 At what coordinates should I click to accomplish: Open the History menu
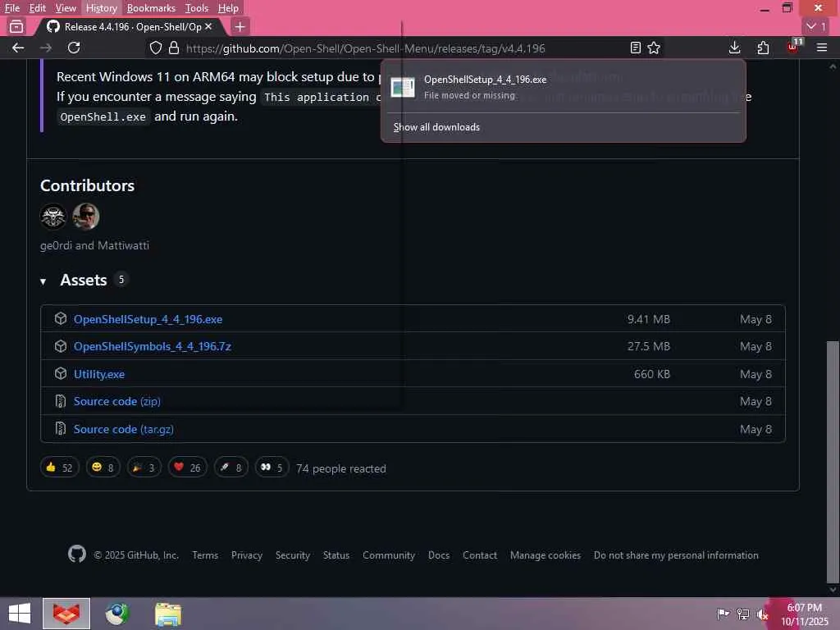coord(101,8)
